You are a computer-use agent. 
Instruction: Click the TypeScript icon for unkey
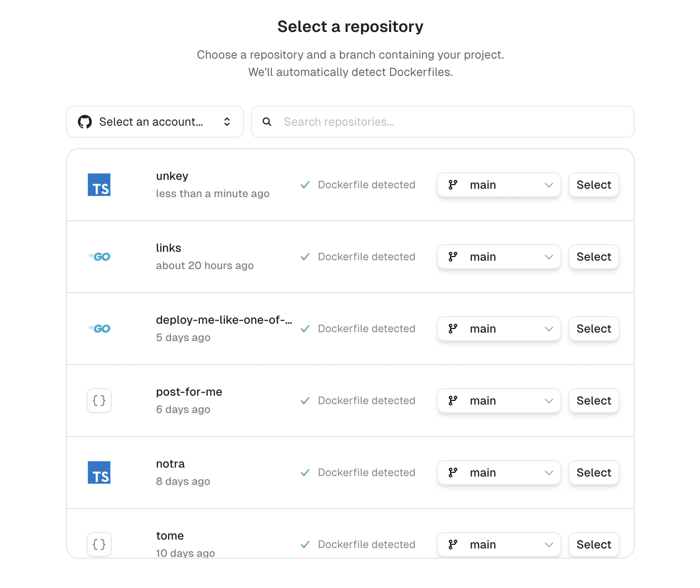click(99, 185)
